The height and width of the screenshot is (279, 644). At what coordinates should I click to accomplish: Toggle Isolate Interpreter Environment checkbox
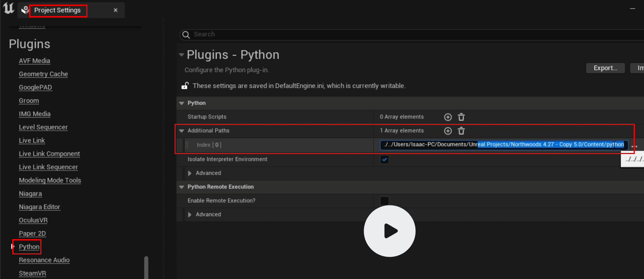click(384, 159)
